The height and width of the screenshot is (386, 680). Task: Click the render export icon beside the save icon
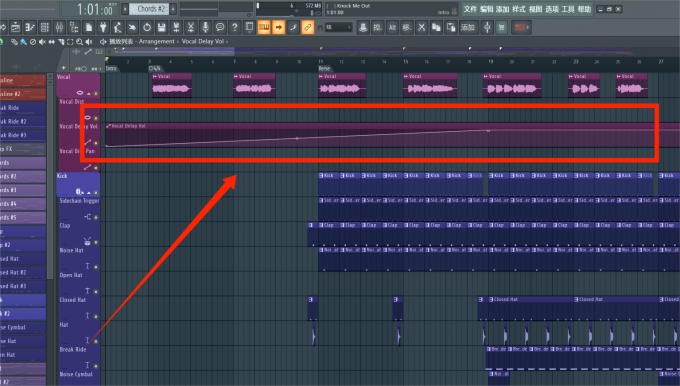click(176, 27)
